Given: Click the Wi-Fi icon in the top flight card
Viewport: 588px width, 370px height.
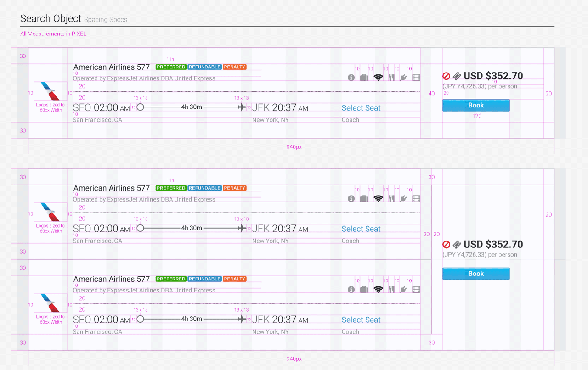Looking at the screenshot, I should tap(378, 78).
